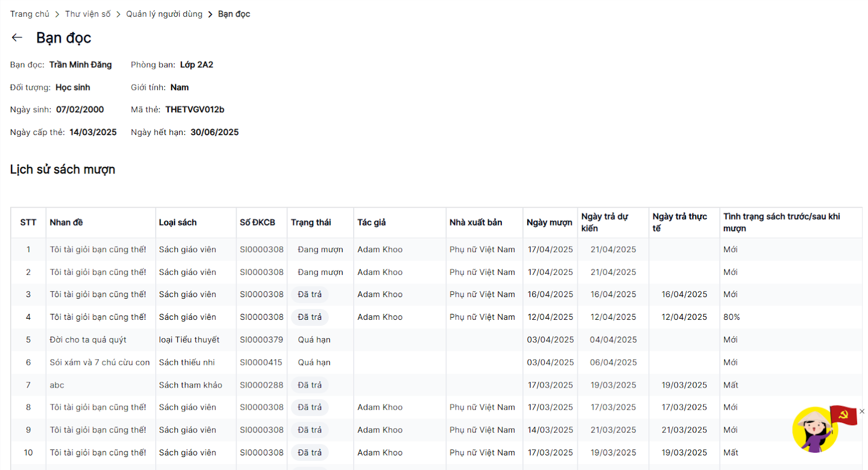Click the card code THETVGV012b
The width and height of the screenshot is (868, 470).
click(195, 110)
